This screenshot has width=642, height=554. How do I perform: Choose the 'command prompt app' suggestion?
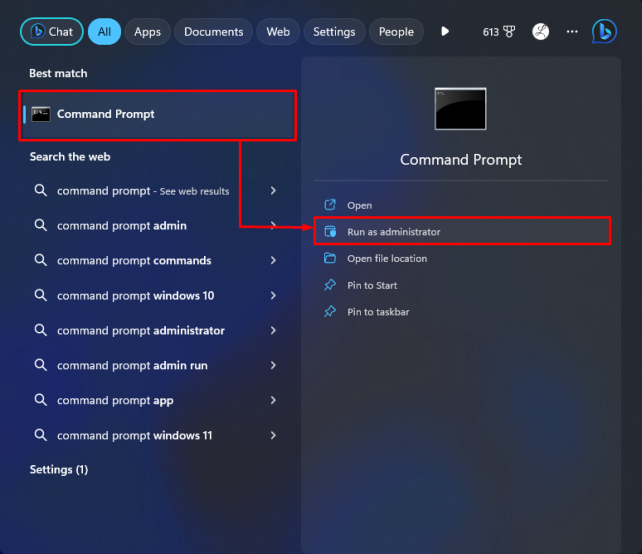pos(115,400)
